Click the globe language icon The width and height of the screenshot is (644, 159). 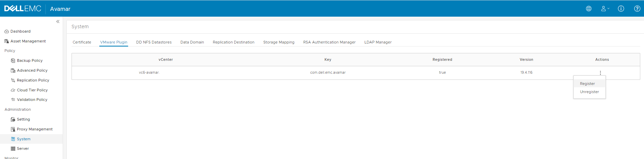(x=589, y=9)
